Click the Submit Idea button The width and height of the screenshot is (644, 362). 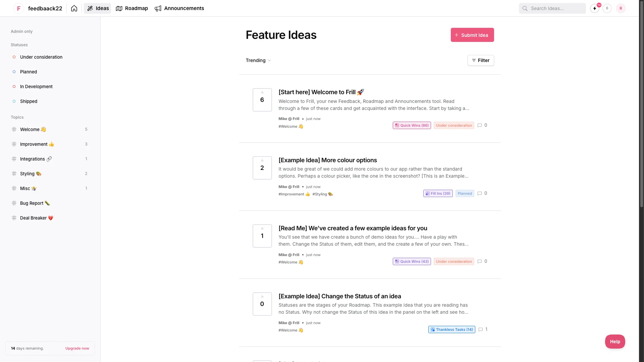click(x=472, y=35)
